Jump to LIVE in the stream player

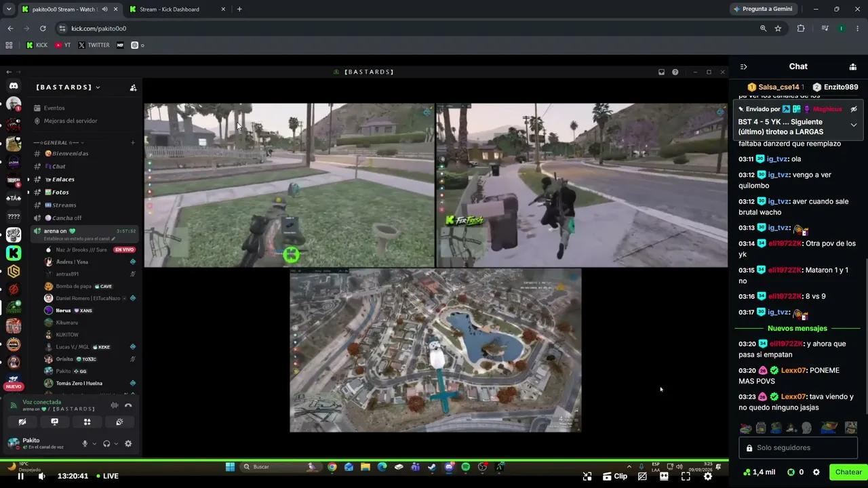(106, 476)
